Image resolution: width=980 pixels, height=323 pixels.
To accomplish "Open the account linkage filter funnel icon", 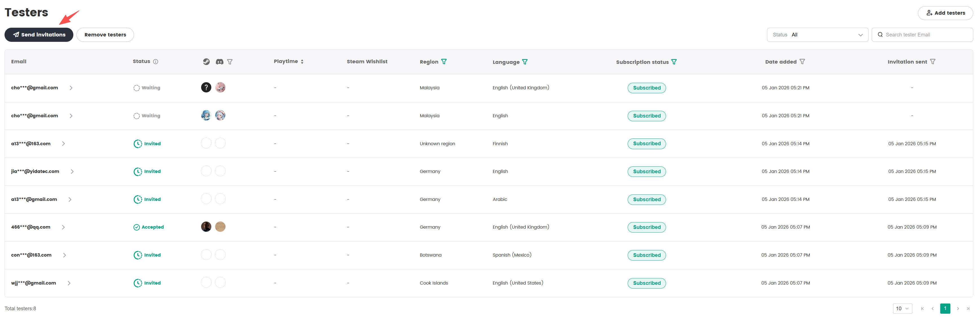I will (x=230, y=62).
